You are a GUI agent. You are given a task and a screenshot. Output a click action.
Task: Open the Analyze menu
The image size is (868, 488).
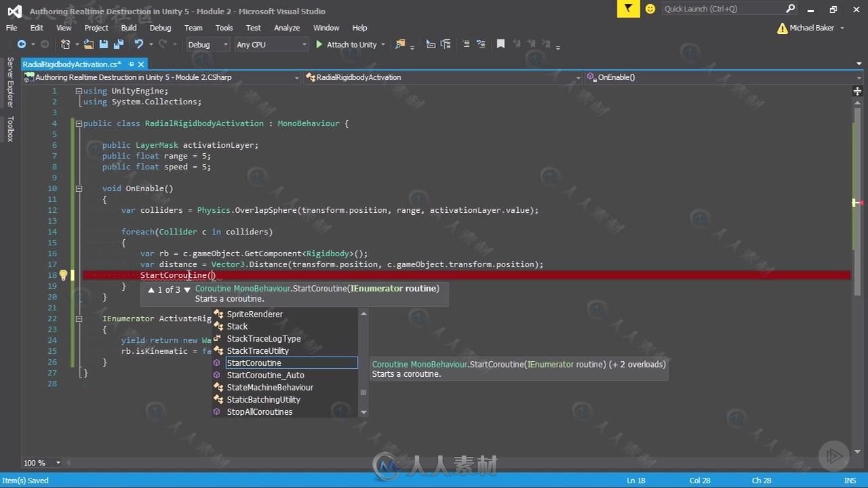[287, 28]
